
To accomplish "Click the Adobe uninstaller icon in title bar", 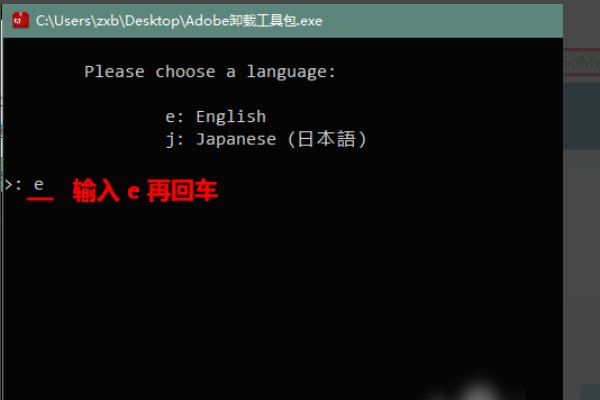I will point(17,21).
